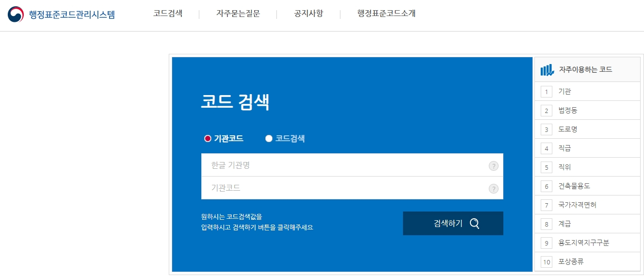Screen dimensions: 644x276
Task: Click the help icon beside 한글 기관명
Action: [x=493, y=166]
